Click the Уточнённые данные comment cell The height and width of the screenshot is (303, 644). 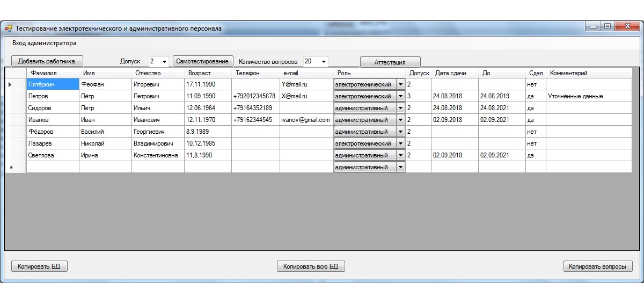coord(589,96)
